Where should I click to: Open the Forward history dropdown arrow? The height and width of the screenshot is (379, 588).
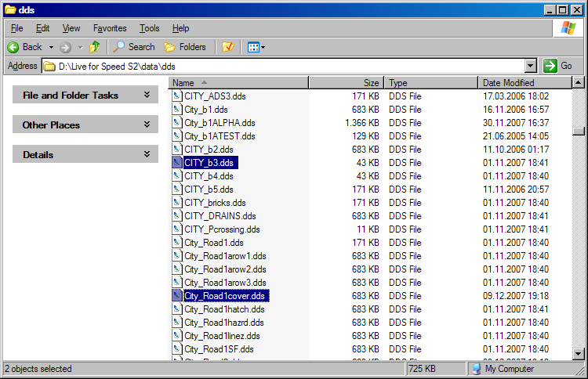pos(80,47)
